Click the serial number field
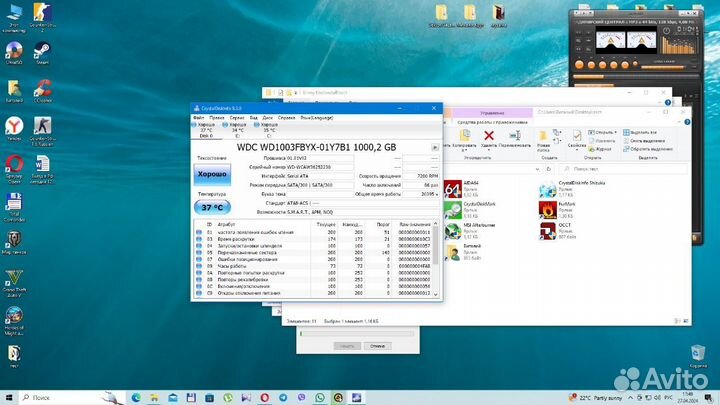The height and width of the screenshot is (405, 720). (x=320, y=167)
